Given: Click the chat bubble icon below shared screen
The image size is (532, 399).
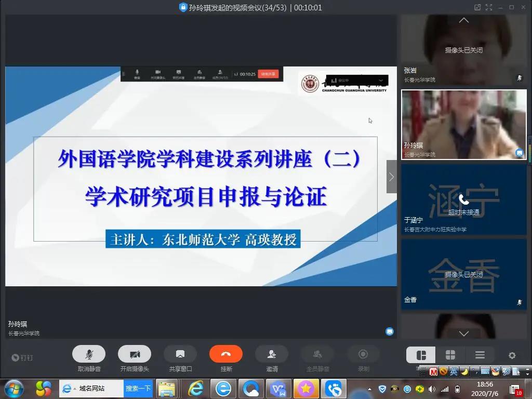Looking at the screenshot, I should coord(389,331).
